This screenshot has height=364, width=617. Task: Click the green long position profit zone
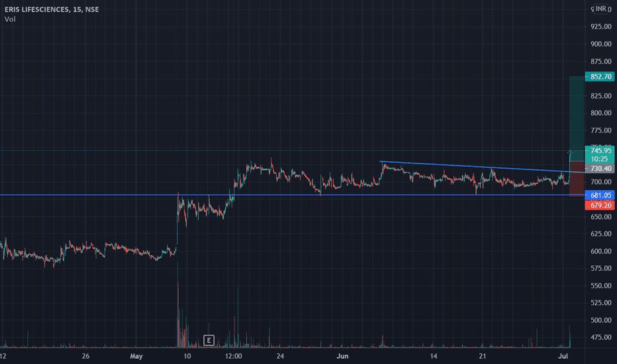pyautogui.click(x=577, y=118)
